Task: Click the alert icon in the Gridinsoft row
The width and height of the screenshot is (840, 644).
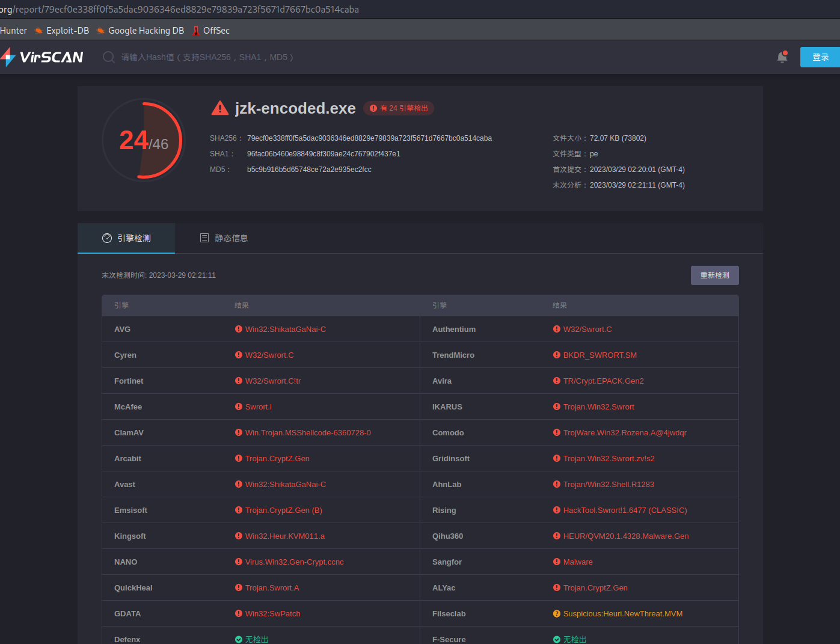Action: point(557,458)
